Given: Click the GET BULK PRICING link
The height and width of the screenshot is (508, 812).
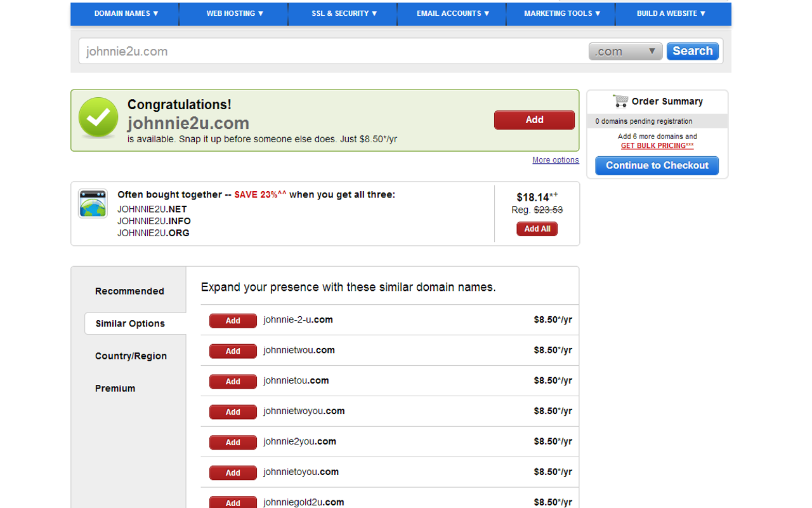Looking at the screenshot, I should (657, 145).
